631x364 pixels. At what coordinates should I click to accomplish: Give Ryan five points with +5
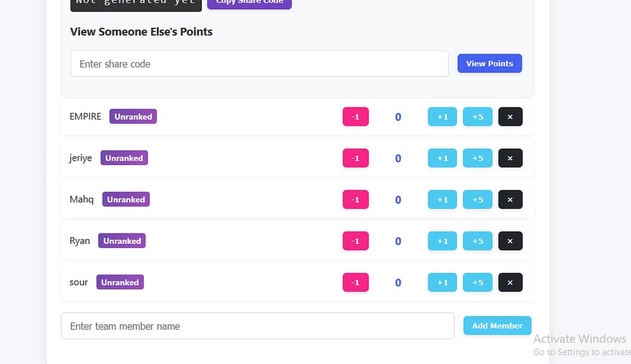coord(477,241)
